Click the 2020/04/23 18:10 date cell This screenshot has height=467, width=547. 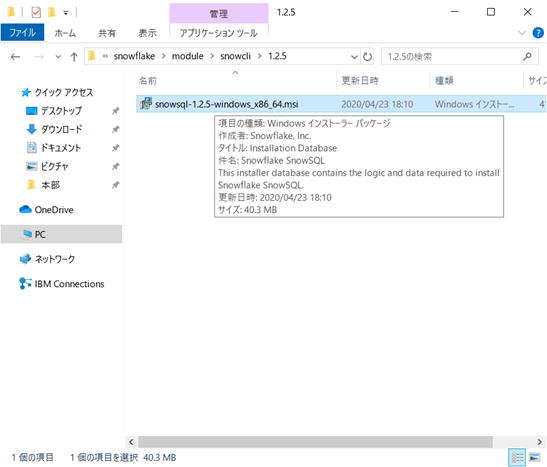(377, 104)
